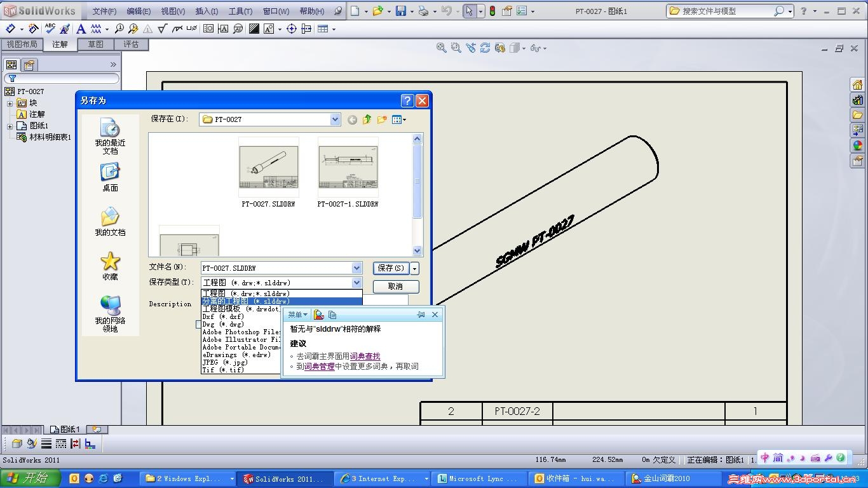The image size is (868, 488).
Task: Choose Dxf (*.dxf) file type
Action: (223, 316)
